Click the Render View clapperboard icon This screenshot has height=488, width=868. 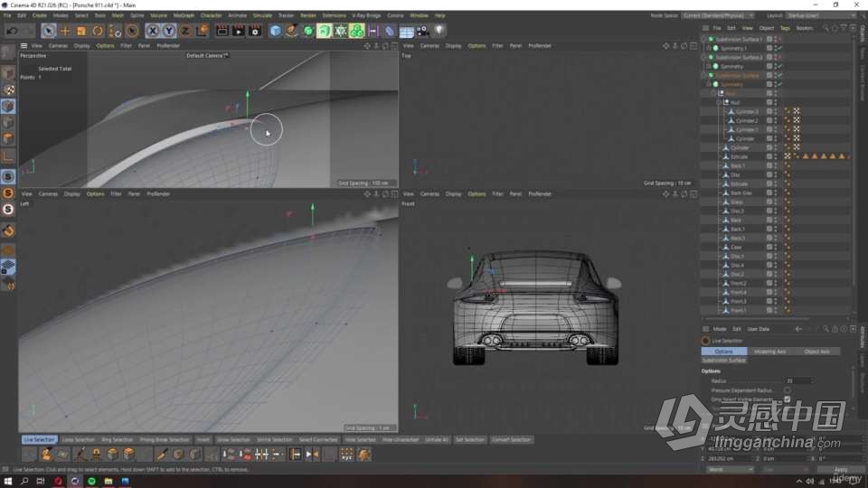pos(222,31)
